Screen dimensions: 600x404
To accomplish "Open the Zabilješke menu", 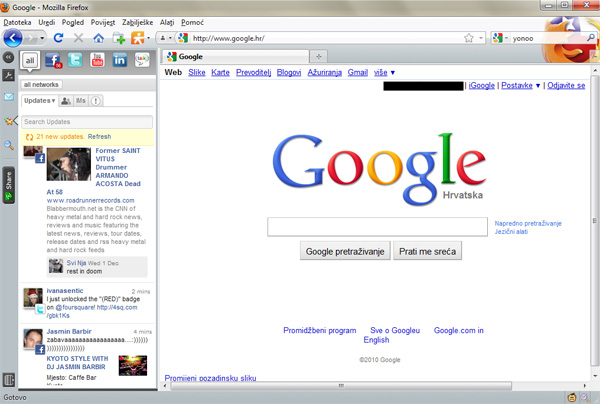I will 138,21.
